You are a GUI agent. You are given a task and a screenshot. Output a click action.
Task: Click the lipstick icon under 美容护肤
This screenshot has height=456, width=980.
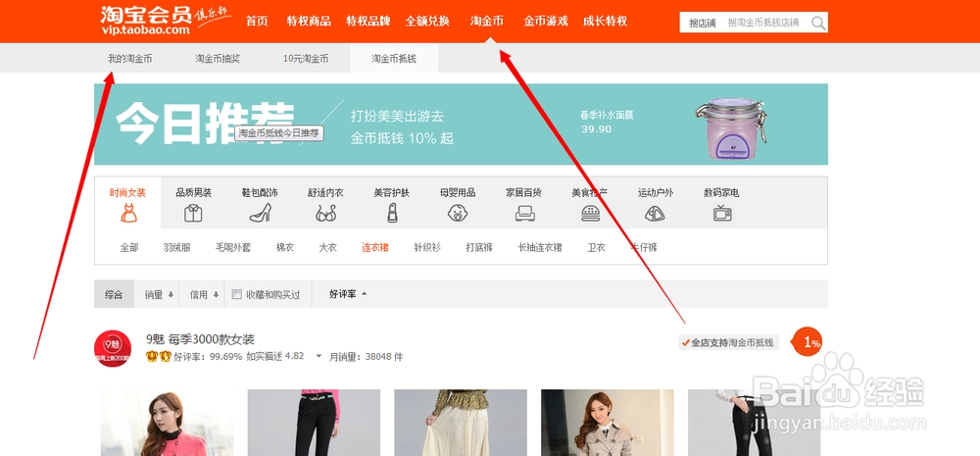[x=392, y=214]
